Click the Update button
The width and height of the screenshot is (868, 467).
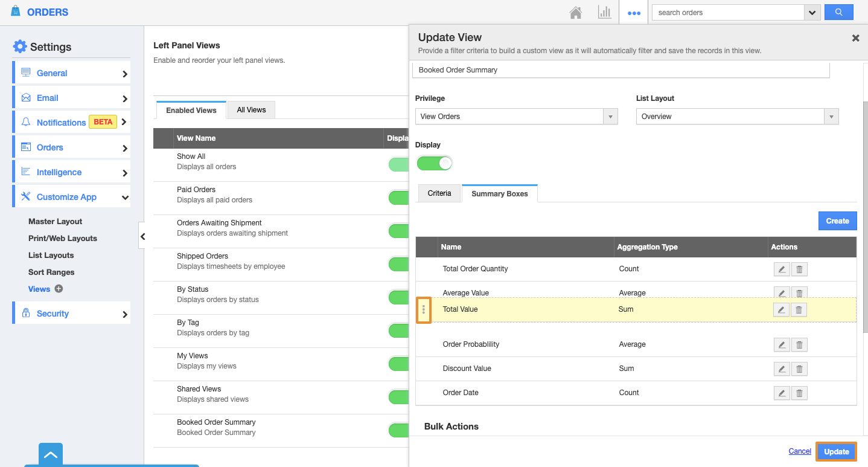point(836,452)
